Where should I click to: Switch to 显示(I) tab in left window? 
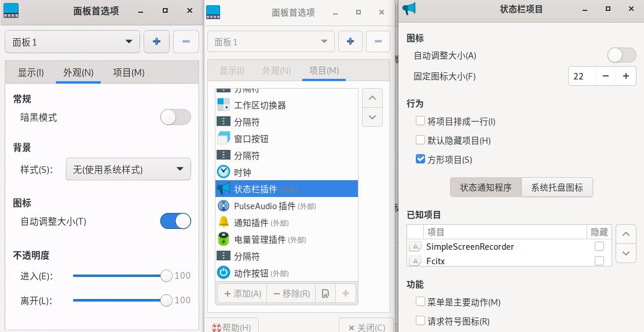click(x=31, y=73)
